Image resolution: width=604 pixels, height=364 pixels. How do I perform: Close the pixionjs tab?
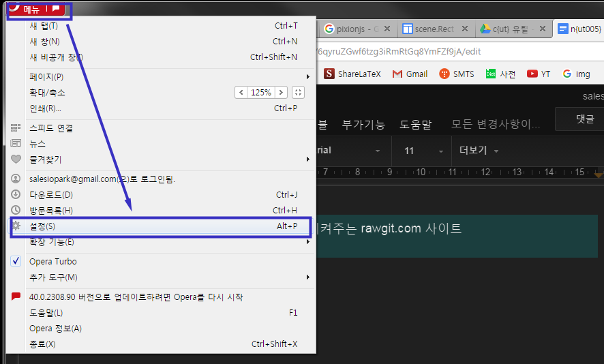(x=387, y=29)
